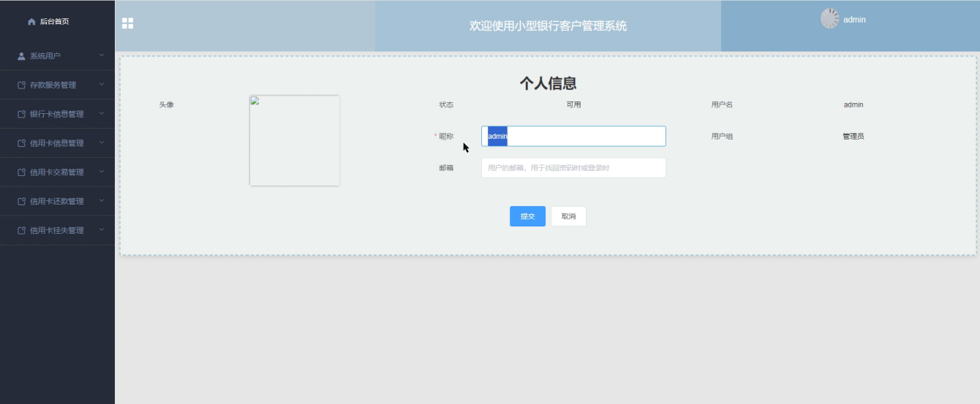Click the 头像 label
This screenshot has width=980, height=404.
[x=166, y=104]
